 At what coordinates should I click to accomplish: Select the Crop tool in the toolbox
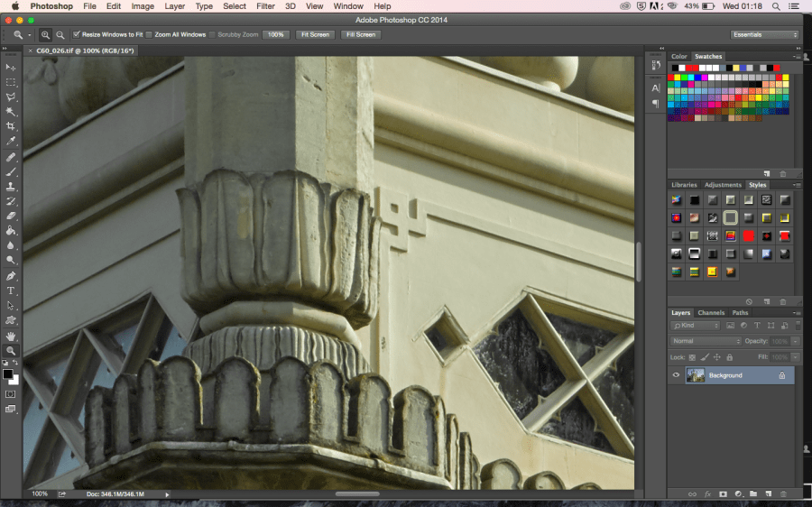(11, 126)
